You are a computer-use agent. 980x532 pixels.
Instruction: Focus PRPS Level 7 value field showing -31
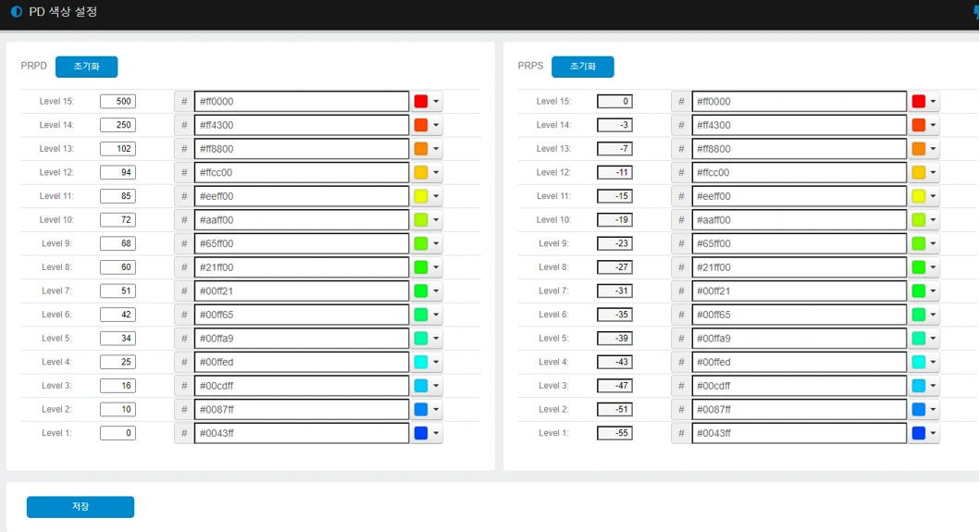pos(615,291)
